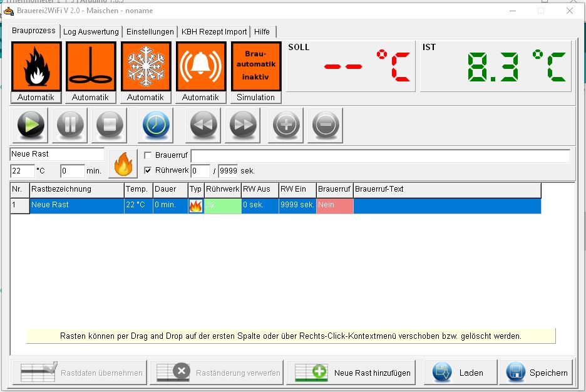Open the Log Auswertung tab
This screenshot has width=586, height=392.
pos(91,32)
